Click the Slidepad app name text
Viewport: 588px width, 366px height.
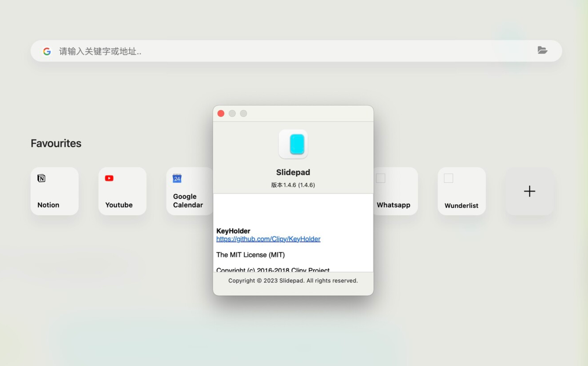(x=293, y=172)
